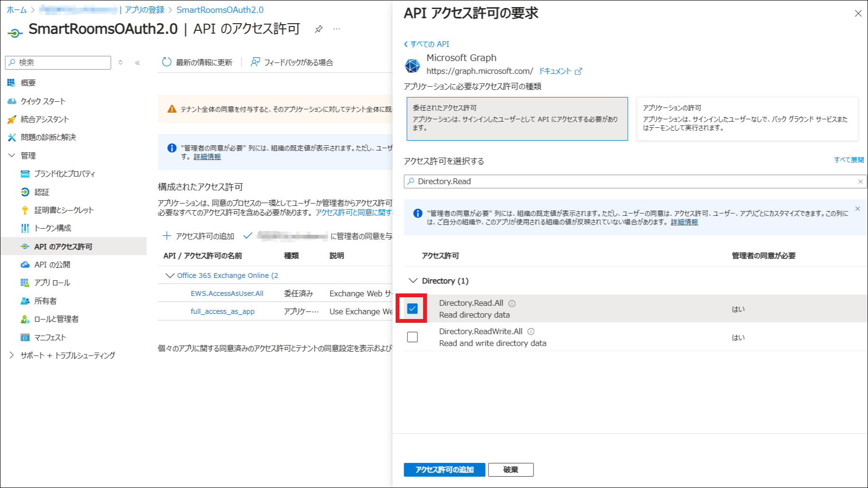
Task: Open 証明書とシークレット in sidebar
Action: (x=64, y=210)
